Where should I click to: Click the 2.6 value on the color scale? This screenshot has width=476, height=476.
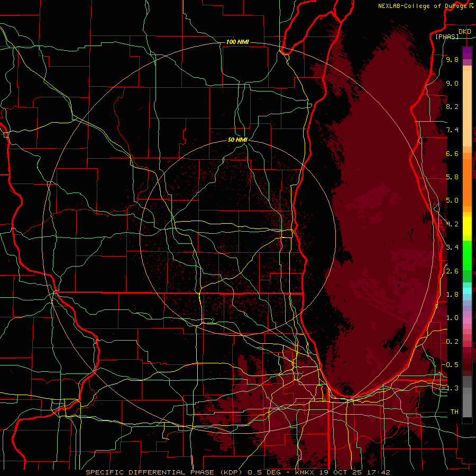click(x=452, y=271)
